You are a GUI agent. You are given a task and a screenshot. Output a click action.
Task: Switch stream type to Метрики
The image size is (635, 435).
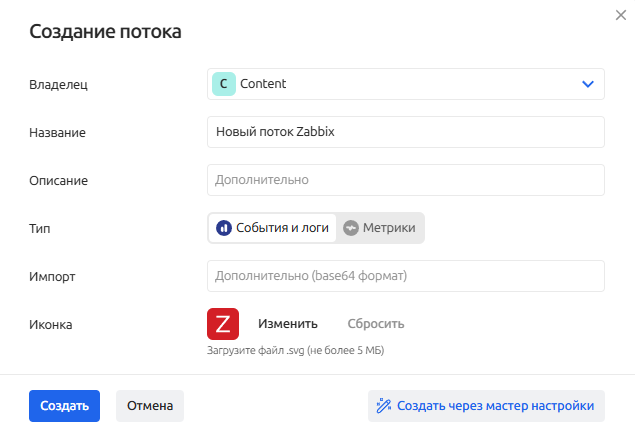(x=380, y=228)
